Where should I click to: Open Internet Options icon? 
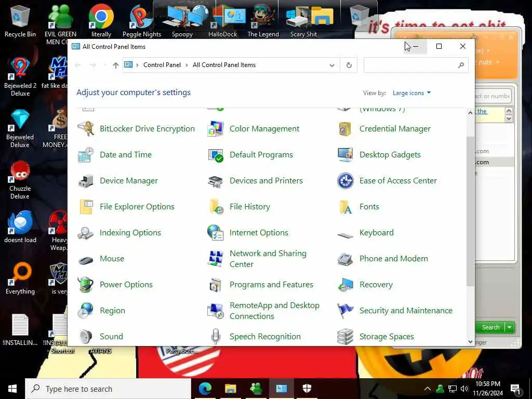tap(216, 233)
